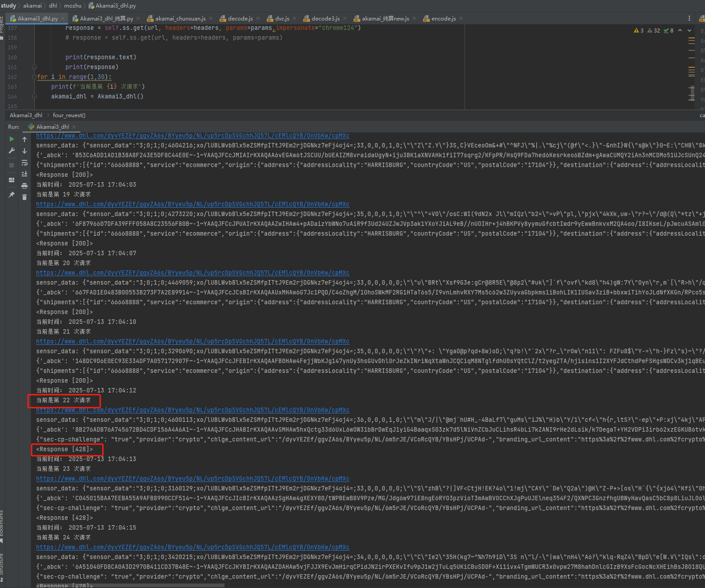Click 'akamai' in the navigation breadcrumb
This screenshot has width=705, height=588.
coord(33,5)
